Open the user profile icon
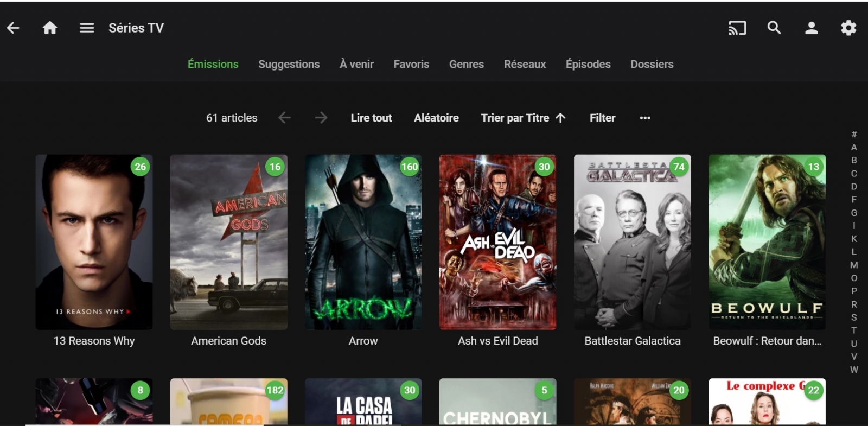Image resolution: width=868 pixels, height=426 pixels. [812, 28]
